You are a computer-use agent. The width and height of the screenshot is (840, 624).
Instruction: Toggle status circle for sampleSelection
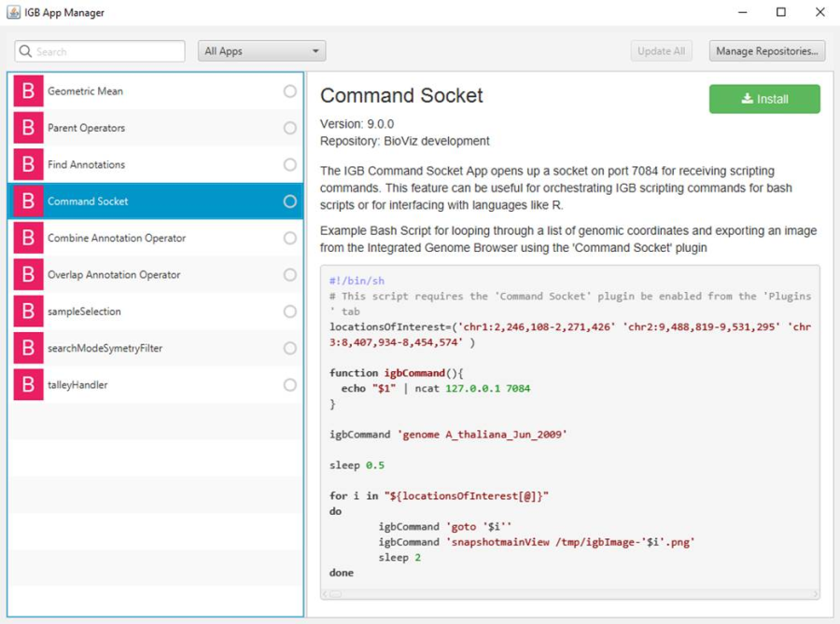coord(290,312)
